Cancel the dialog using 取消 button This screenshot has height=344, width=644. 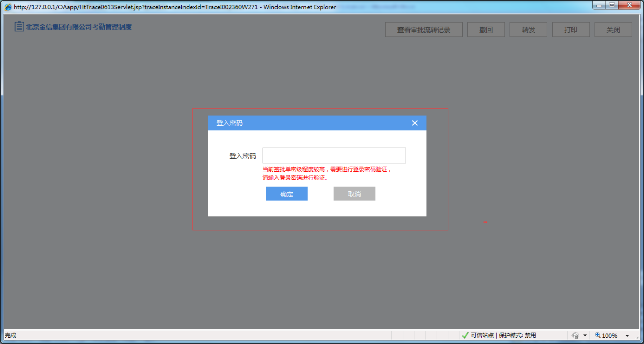point(354,194)
